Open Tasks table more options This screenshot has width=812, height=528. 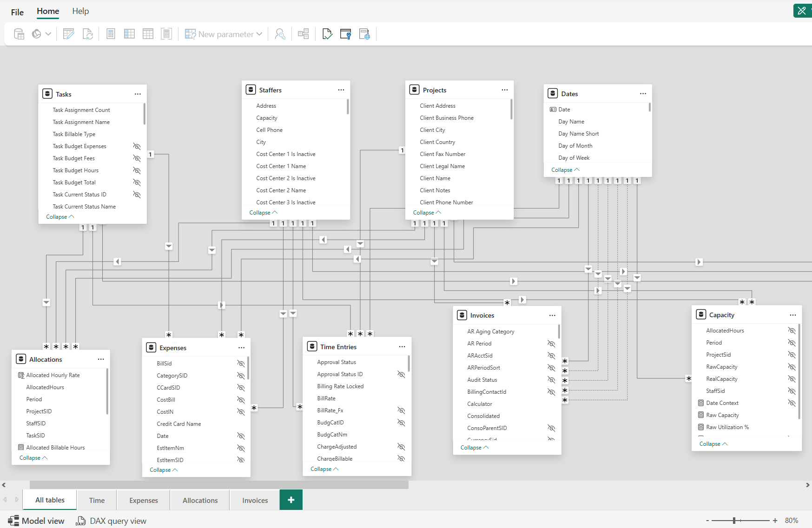point(138,94)
